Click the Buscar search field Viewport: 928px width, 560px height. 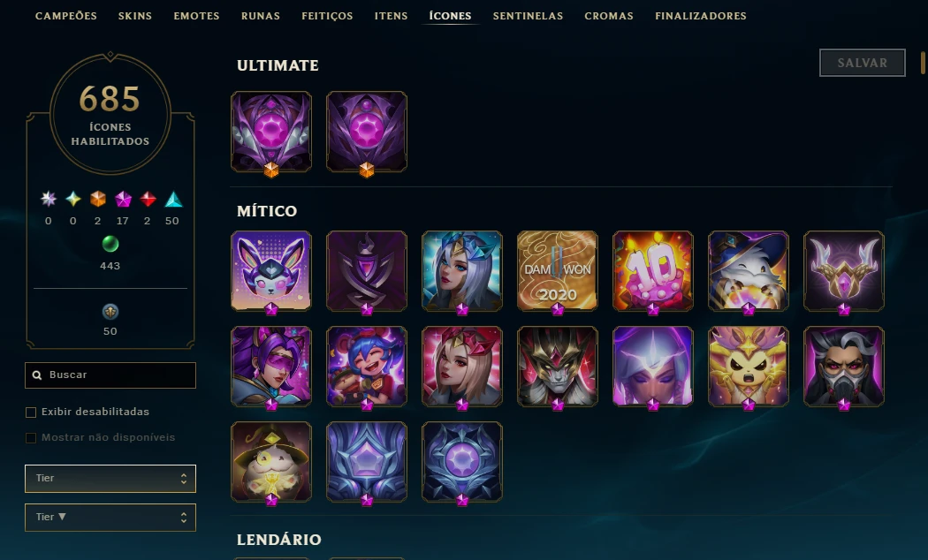click(x=110, y=375)
